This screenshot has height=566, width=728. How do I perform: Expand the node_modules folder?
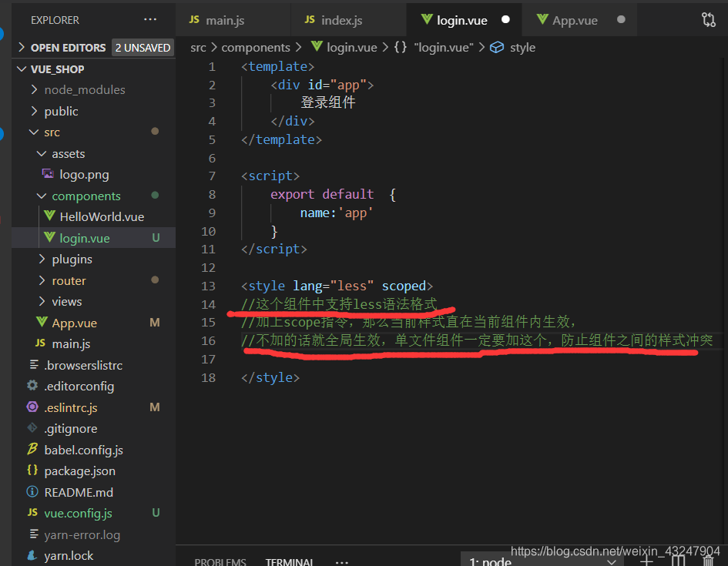pos(34,89)
